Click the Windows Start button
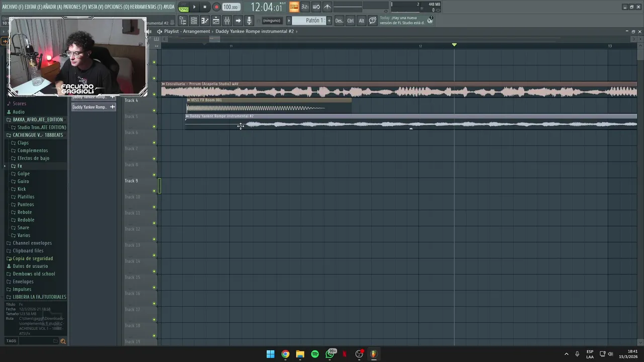Viewport: 644px width, 362px height. (271, 354)
